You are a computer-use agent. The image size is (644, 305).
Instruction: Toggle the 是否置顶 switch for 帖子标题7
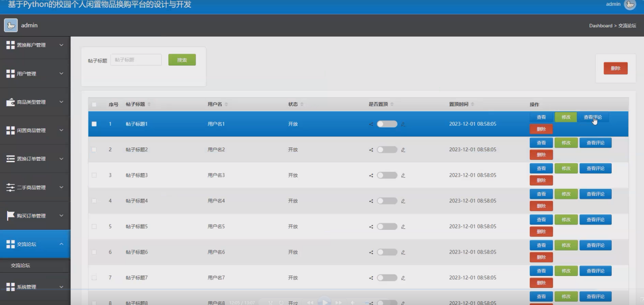[387, 277]
